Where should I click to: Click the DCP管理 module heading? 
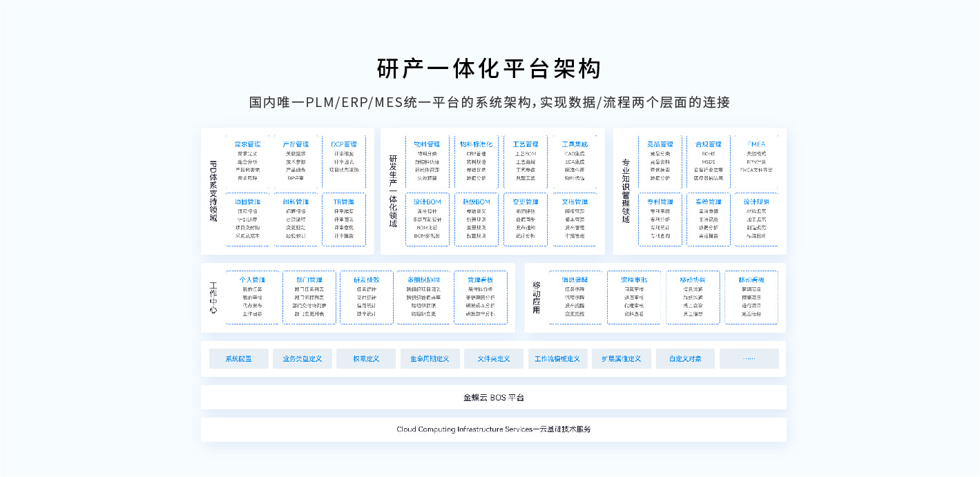tap(343, 144)
